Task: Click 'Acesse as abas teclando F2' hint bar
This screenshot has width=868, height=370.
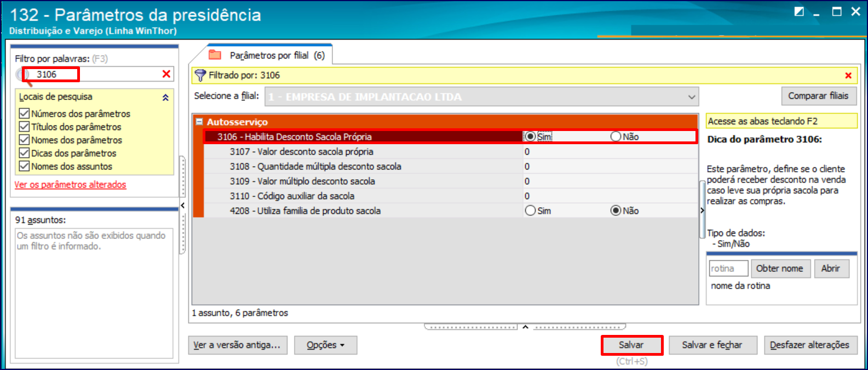Action: pyautogui.click(x=781, y=121)
